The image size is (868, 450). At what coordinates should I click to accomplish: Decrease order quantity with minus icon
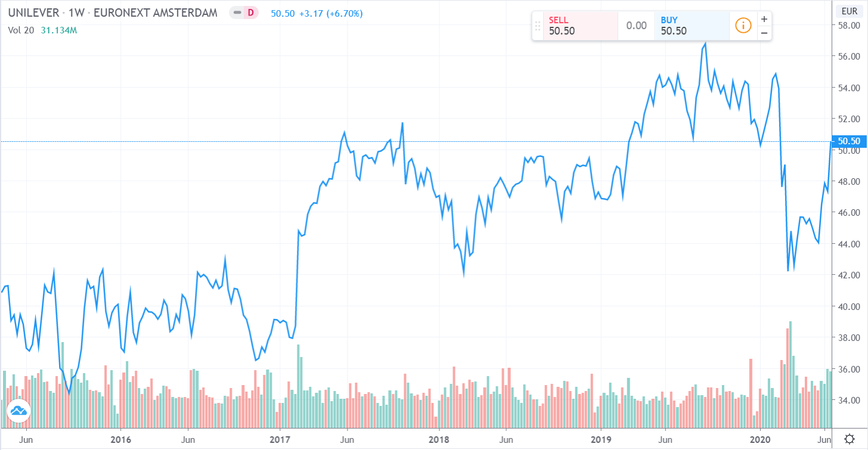pyautogui.click(x=764, y=33)
